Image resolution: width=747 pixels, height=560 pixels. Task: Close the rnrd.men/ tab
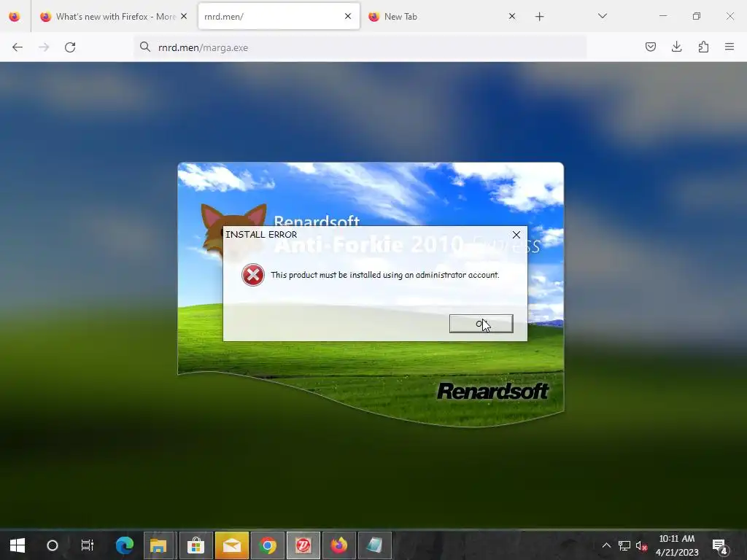click(348, 16)
